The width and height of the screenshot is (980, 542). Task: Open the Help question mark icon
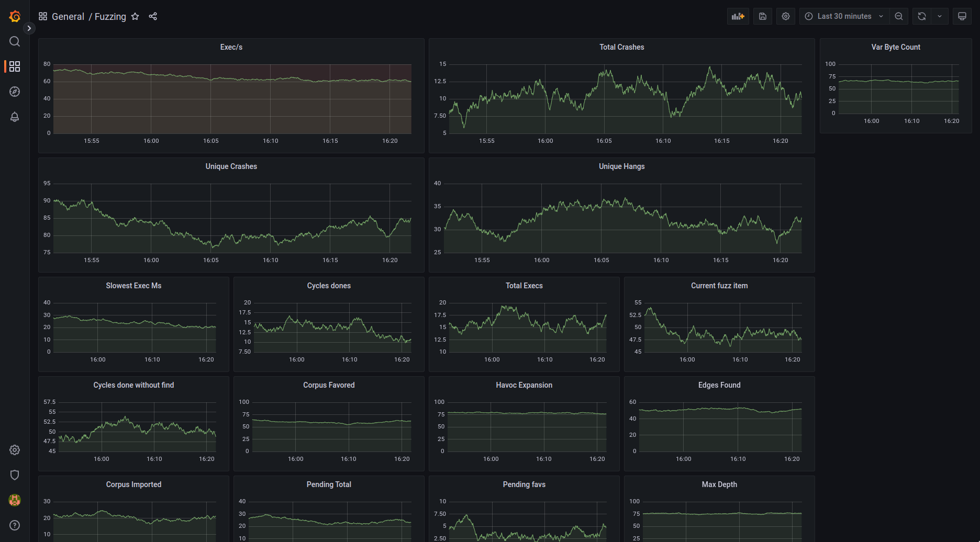coord(15,525)
